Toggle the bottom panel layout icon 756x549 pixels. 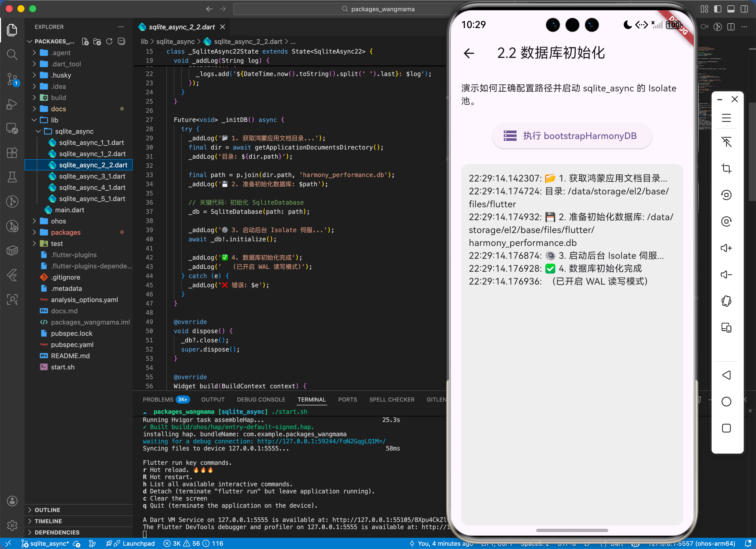[x=731, y=9]
